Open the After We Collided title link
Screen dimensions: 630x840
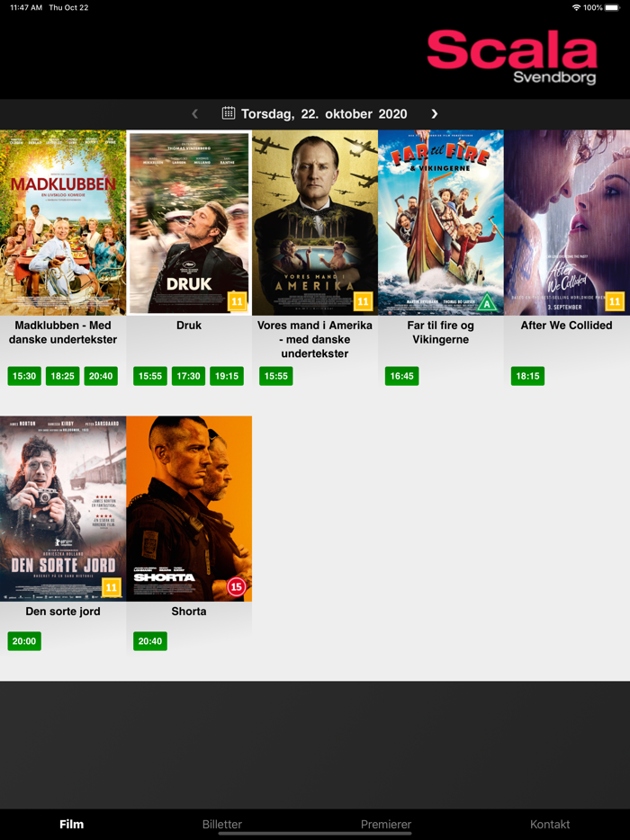pyautogui.click(x=566, y=326)
